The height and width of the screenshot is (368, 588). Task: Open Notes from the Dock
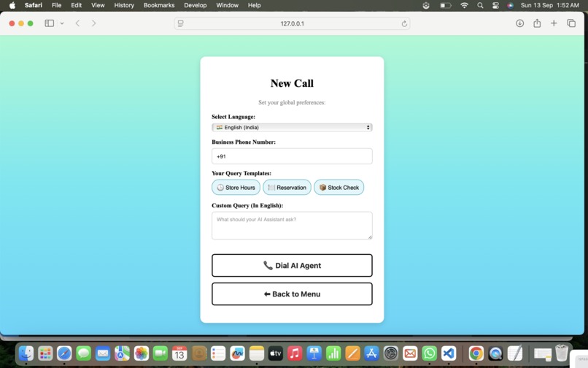coord(257,353)
